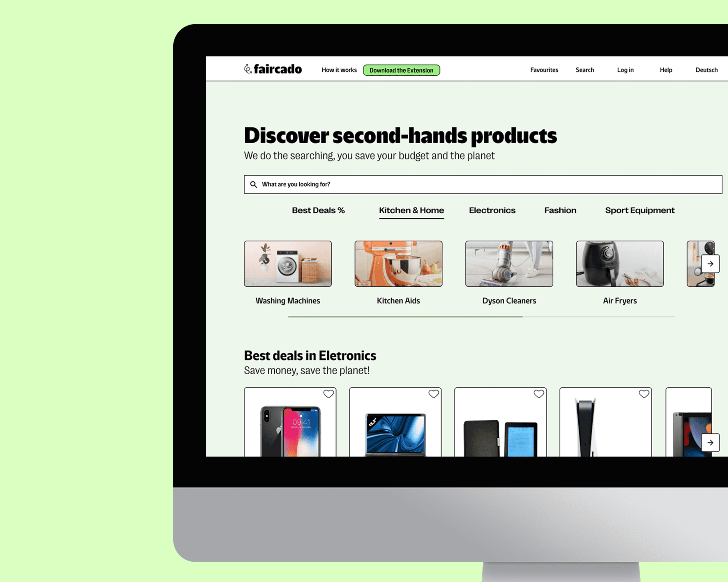Toggle the Kitchen & Home category tab
This screenshot has width=728, height=582.
pyautogui.click(x=411, y=210)
